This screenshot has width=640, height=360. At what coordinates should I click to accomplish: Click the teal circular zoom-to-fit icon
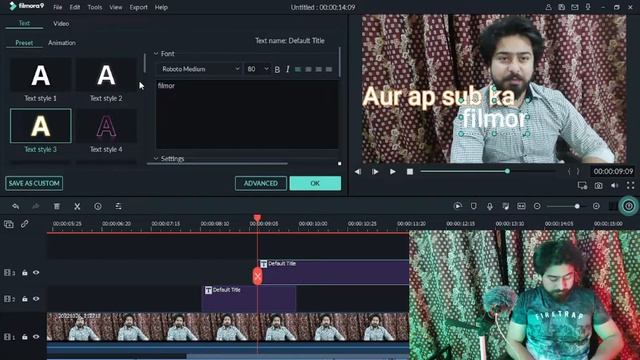[629, 206]
